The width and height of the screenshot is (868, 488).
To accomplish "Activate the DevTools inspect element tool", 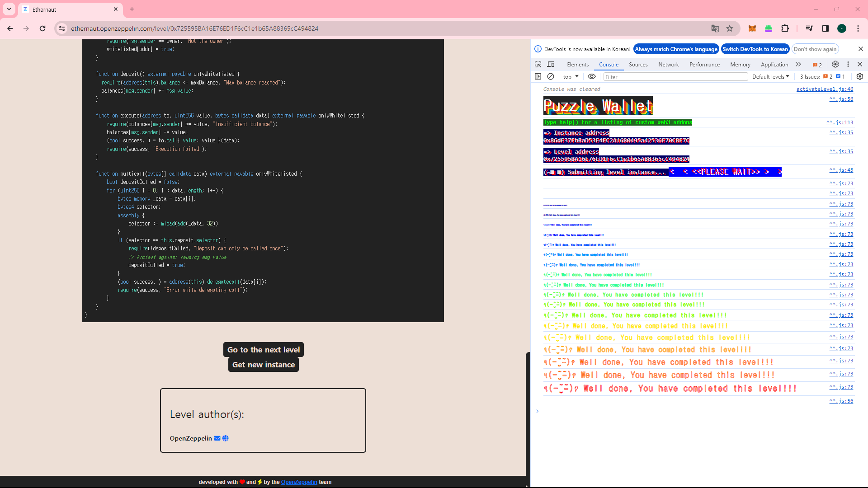I will [538, 65].
